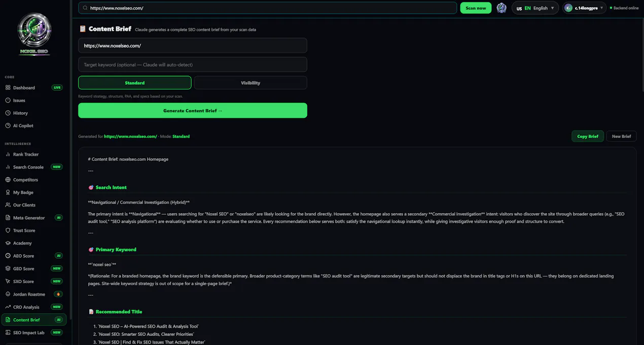644x345 pixels.
Task: Click the search magnifier icon in URL bar
Action: pyautogui.click(x=85, y=8)
